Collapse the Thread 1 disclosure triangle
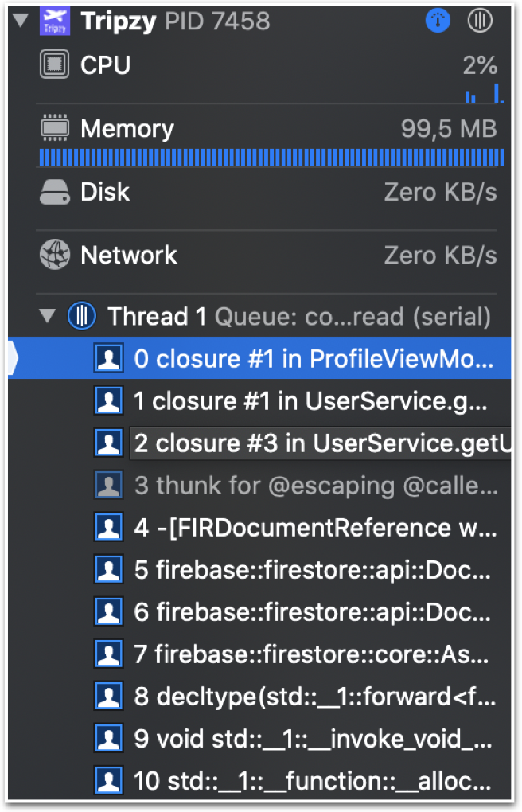The image size is (522, 812). click(x=48, y=315)
